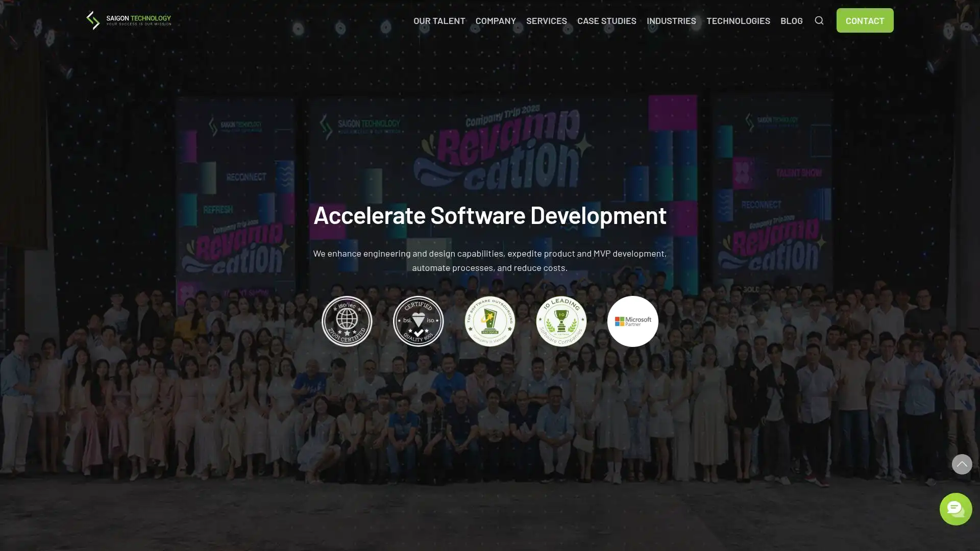This screenshot has width=980, height=551.
Task: Click the Accelerate Software Development heading
Action: (x=490, y=215)
